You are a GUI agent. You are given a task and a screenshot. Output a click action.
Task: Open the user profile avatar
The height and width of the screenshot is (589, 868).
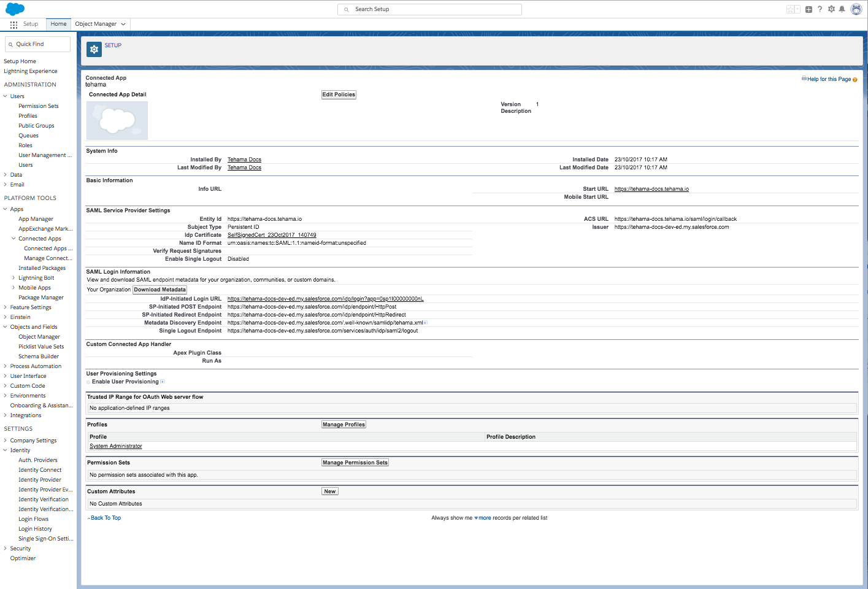point(856,9)
